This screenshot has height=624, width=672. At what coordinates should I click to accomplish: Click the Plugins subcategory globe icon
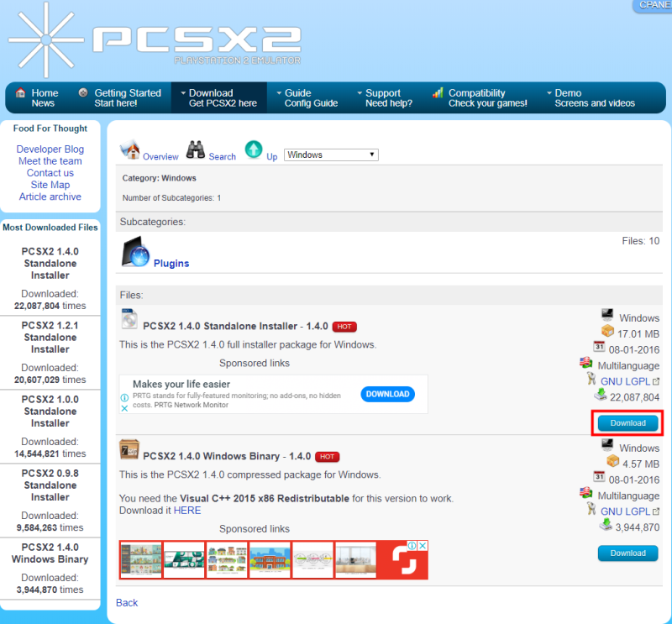135,252
